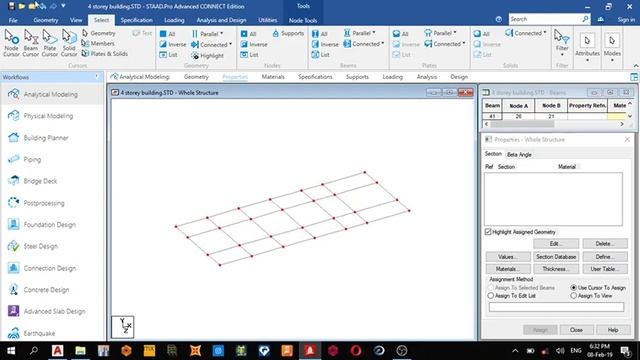640x360 pixels.
Task: Click the Values button
Action: 508,257
